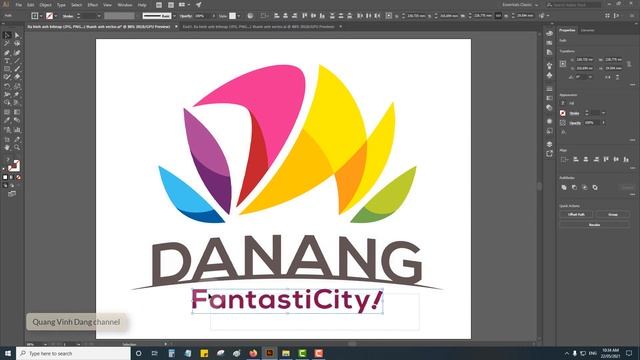The image size is (640, 360).
Task: Open Color panel icon in dock
Action: tap(549, 33)
